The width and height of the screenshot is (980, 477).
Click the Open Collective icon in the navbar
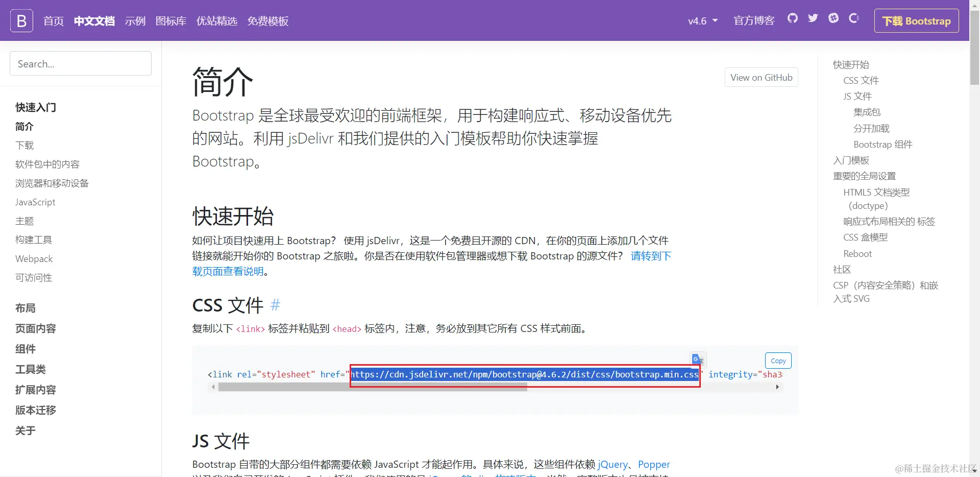pyautogui.click(x=853, y=18)
